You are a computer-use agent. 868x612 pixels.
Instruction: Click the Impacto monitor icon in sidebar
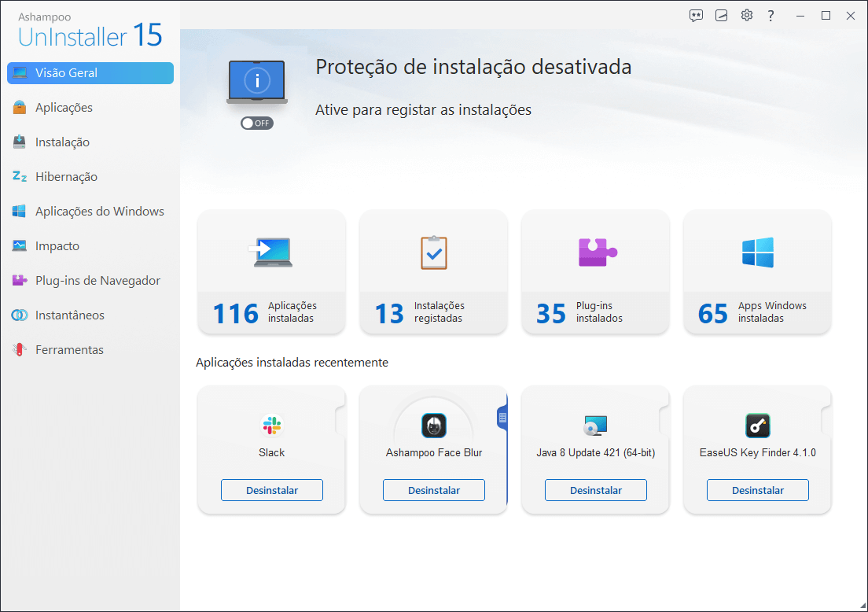pos(20,245)
